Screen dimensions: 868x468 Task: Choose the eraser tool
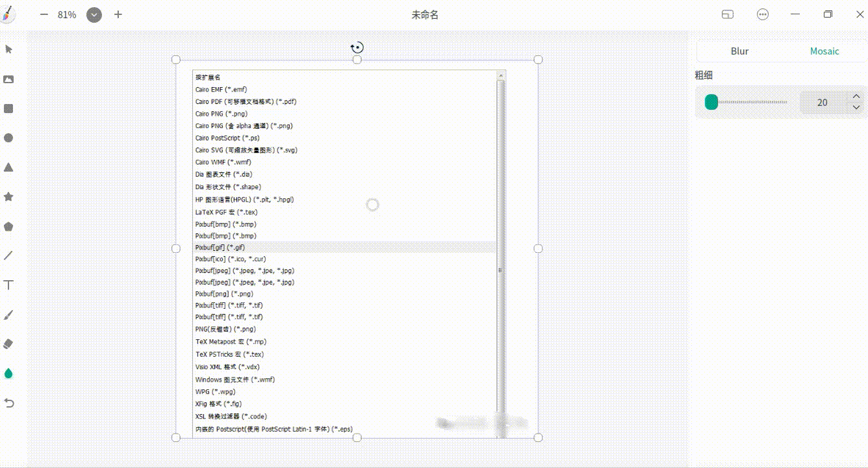pos(9,343)
